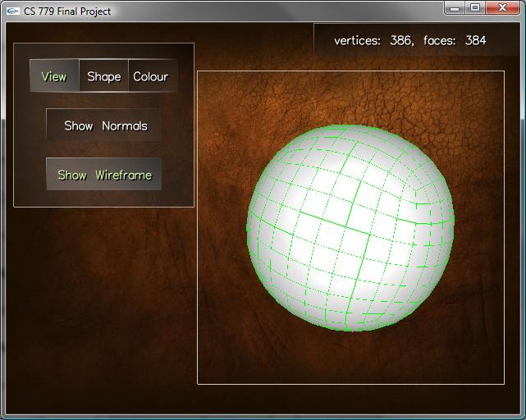Click empty panel space beneath Show Wireframe button
This screenshot has height=420, width=526.
click(104, 198)
